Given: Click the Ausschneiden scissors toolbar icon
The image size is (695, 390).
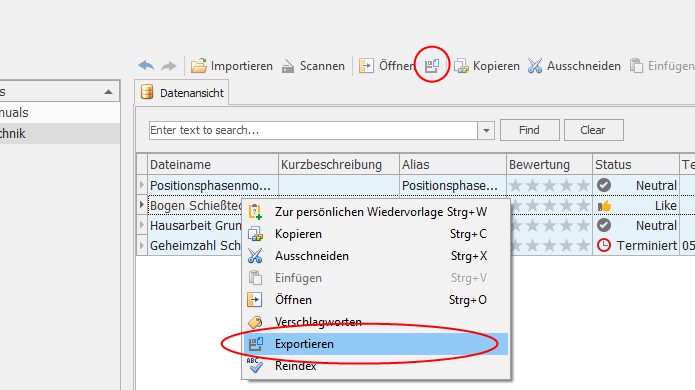Looking at the screenshot, I should [535, 66].
